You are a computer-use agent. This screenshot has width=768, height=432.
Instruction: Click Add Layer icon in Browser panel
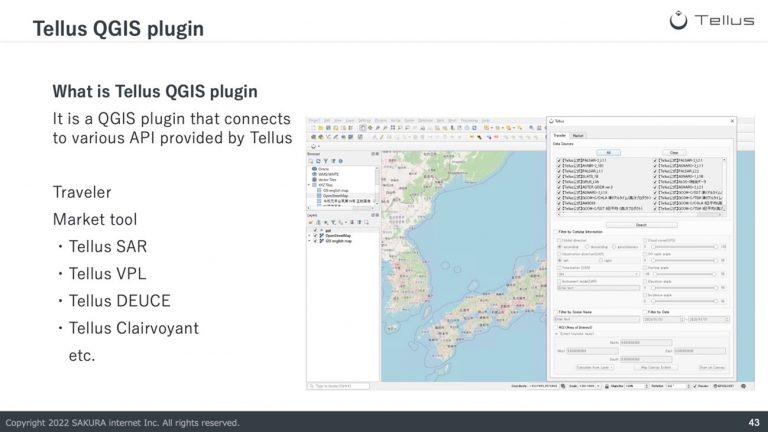311,161
